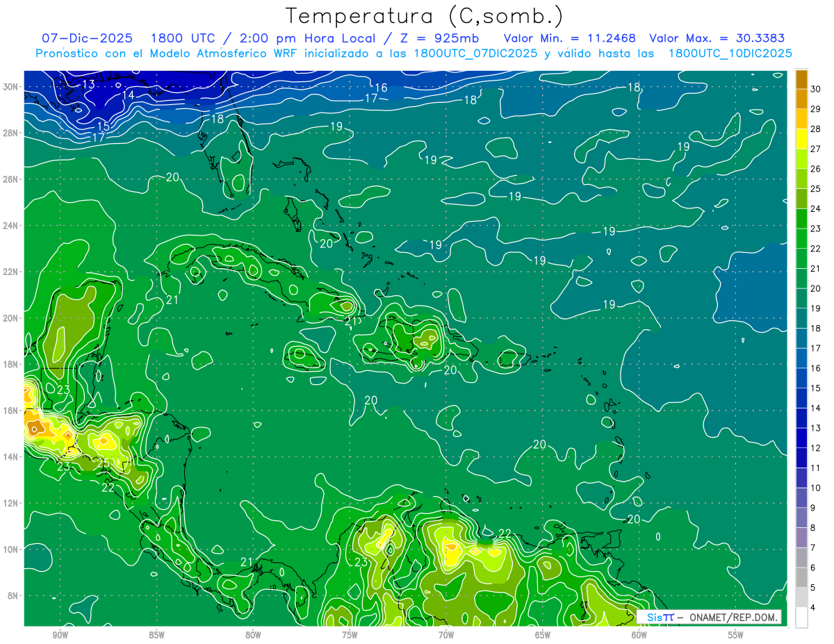Click the '11' label on the color scale

pyautogui.click(x=815, y=468)
